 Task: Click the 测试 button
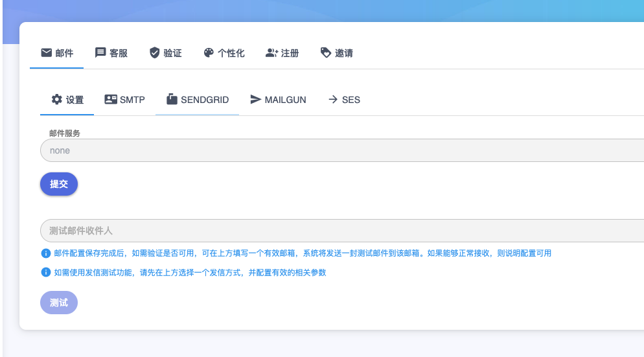(x=59, y=303)
